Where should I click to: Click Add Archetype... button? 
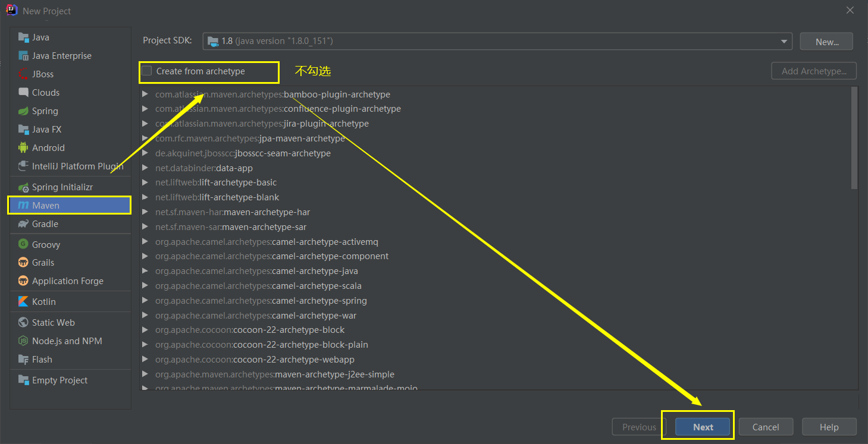814,71
